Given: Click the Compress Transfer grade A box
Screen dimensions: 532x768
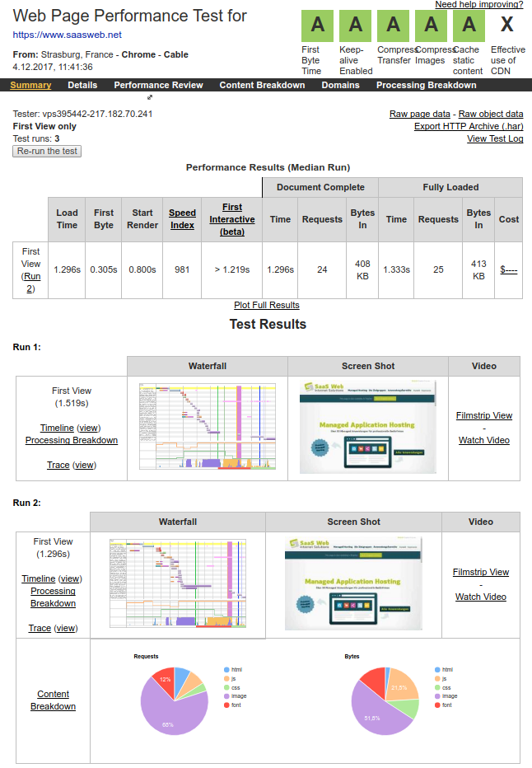Looking at the screenshot, I should [x=393, y=26].
